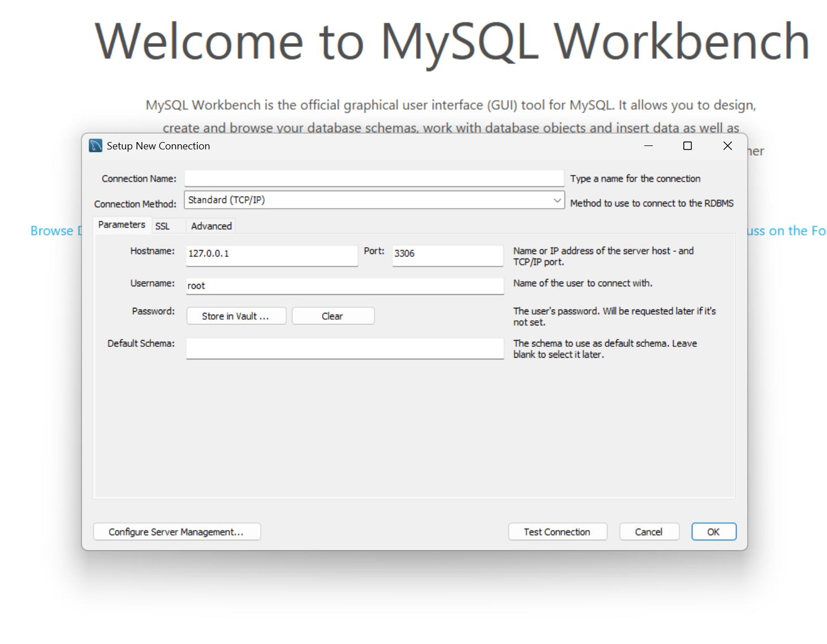Click the Port field containing 3306
The height and width of the screenshot is (644, 827).
447,255
